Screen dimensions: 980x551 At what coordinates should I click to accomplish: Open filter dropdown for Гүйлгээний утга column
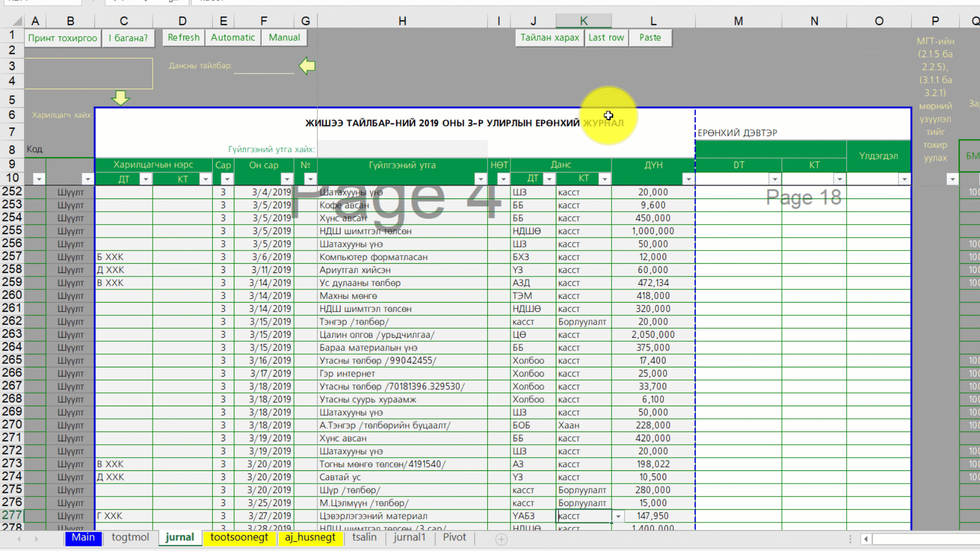tap(480, 179)
